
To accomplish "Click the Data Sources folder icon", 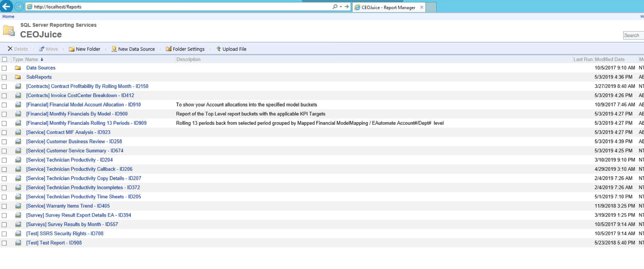I will 18,68.
